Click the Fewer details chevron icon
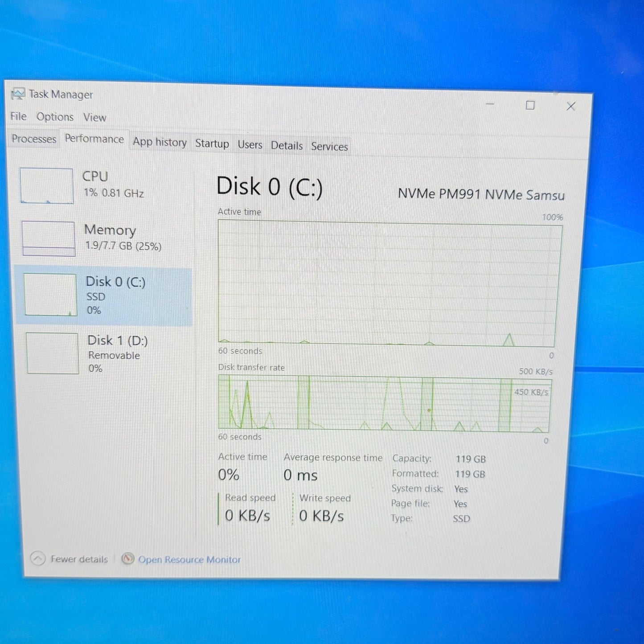The height and width of the screenshot is (644, 644). (38, 558)
